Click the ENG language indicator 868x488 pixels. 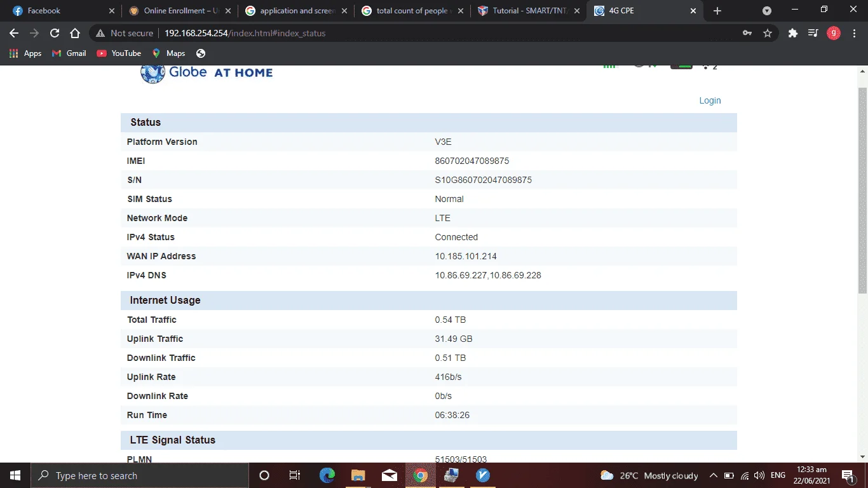click(778, 475)
